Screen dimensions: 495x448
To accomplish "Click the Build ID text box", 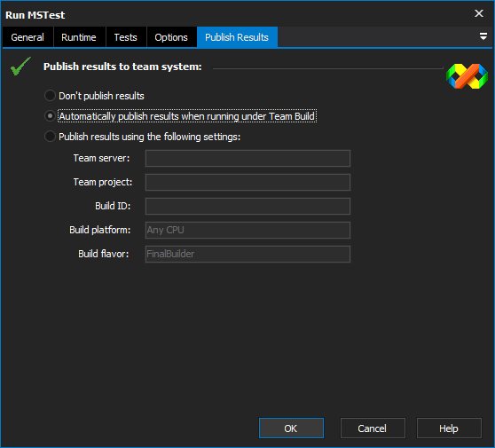I will pos(247,206).
